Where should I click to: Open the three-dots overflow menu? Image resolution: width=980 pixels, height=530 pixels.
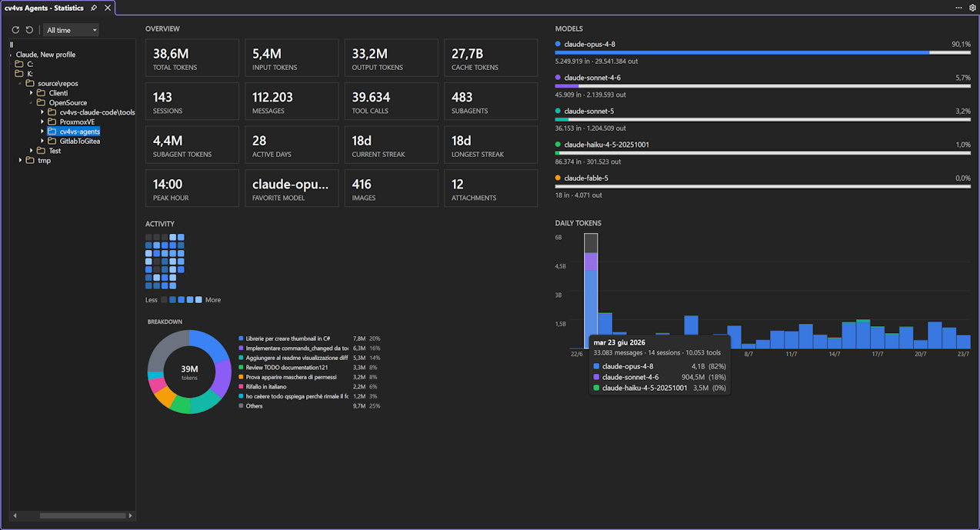(x=958, y=7)
